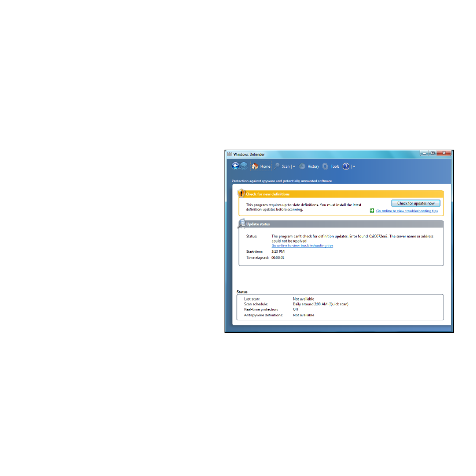Screen dimensions: 476x476
Task: Click the 'Scan schedule:' label
Action: (256, 304)
